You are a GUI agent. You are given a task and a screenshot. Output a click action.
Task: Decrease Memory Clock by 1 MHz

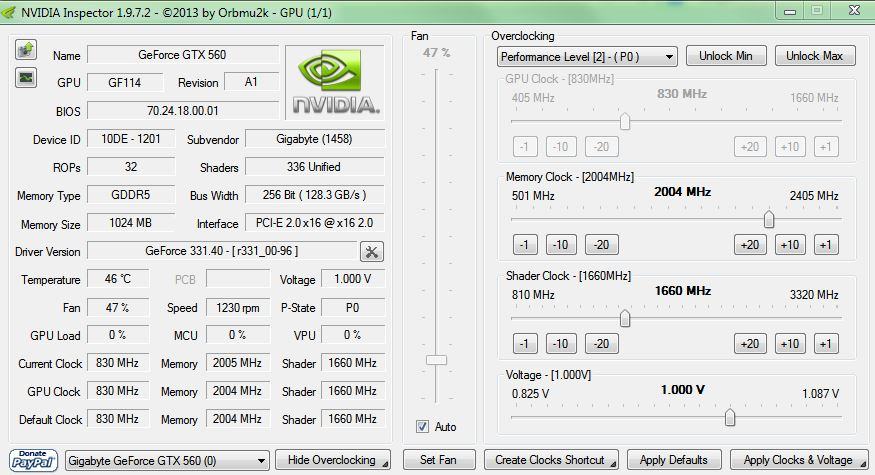click(x=525, y=244)
